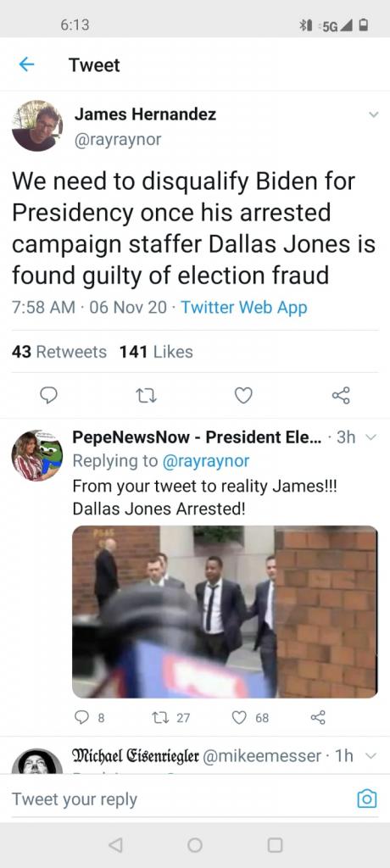This screenshot has width=390, height=868.
Task: Open Twitter Web App source link
Action: point(244,307)
